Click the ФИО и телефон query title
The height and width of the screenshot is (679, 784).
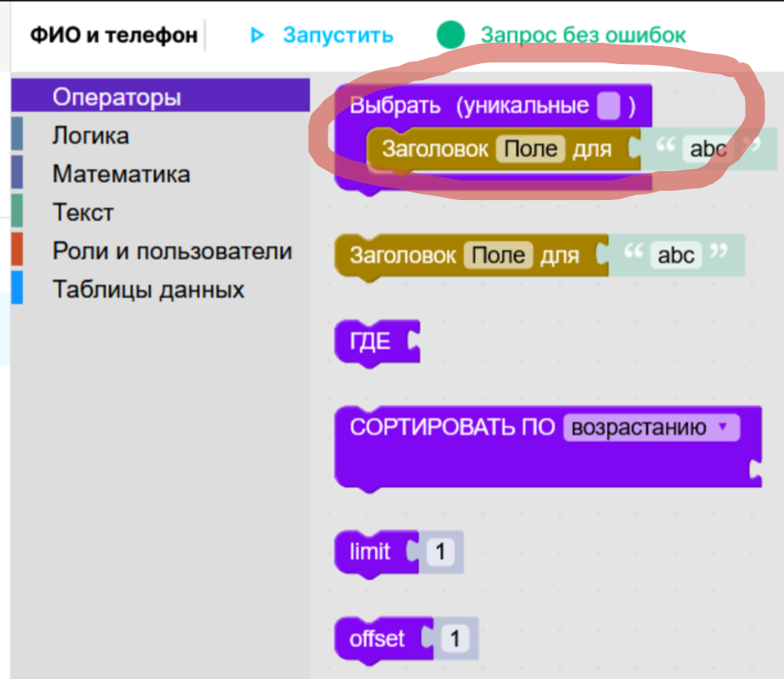(113, 35)
